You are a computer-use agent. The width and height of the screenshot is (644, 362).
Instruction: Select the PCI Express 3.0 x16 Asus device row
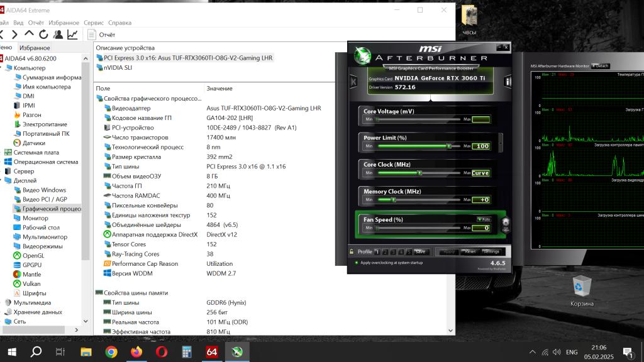(x=184, y=58)
